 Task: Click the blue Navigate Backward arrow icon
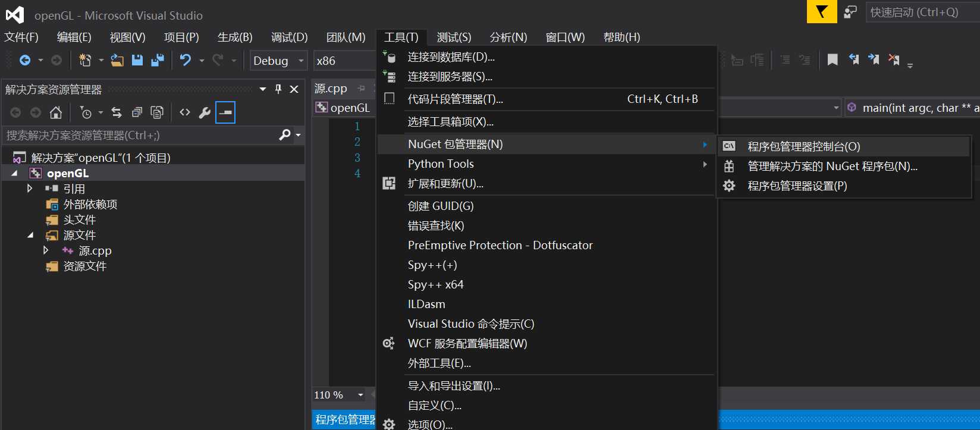[x=25, y=60]
